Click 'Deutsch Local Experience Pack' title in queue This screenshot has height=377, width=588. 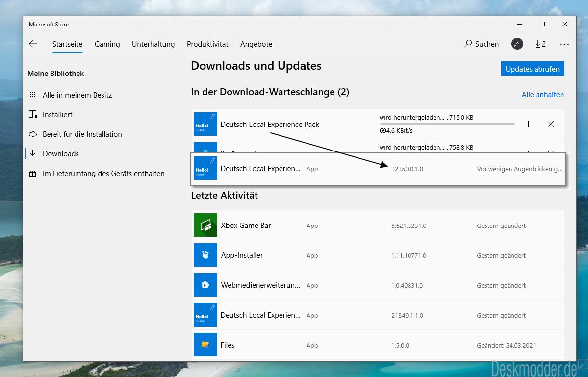click(270, 124)
